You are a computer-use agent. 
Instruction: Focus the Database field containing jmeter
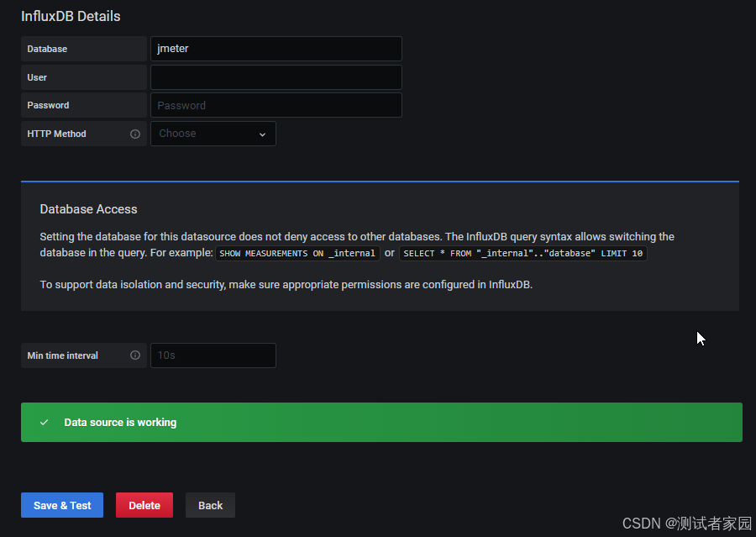pyautogui.click(x=276, y=49)
